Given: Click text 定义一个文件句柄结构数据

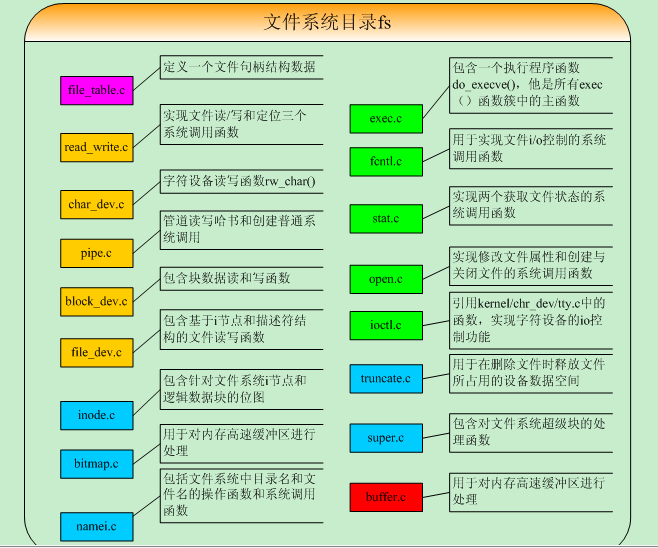Looking at the screenshot, I should 239,67.
